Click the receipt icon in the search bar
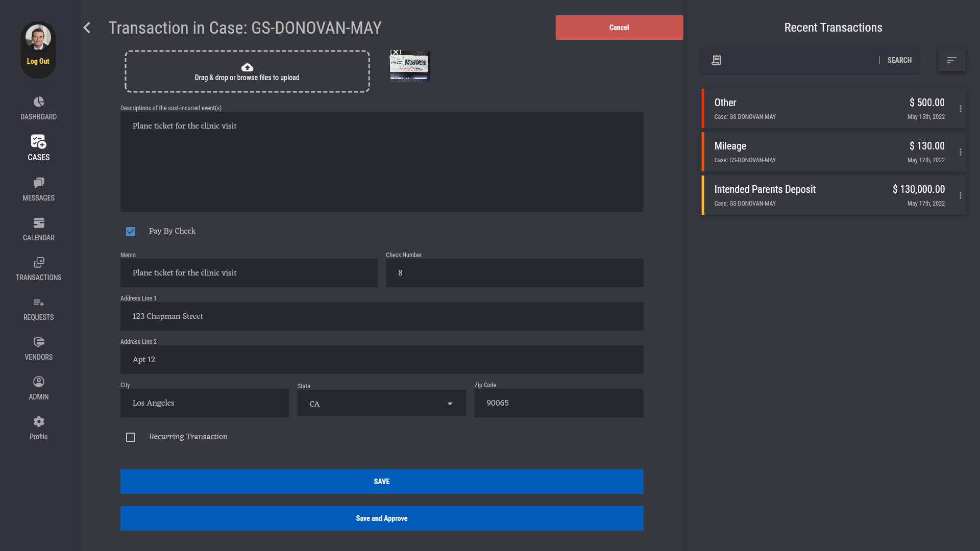Screen dimensions: 980x551 [716, 60]
